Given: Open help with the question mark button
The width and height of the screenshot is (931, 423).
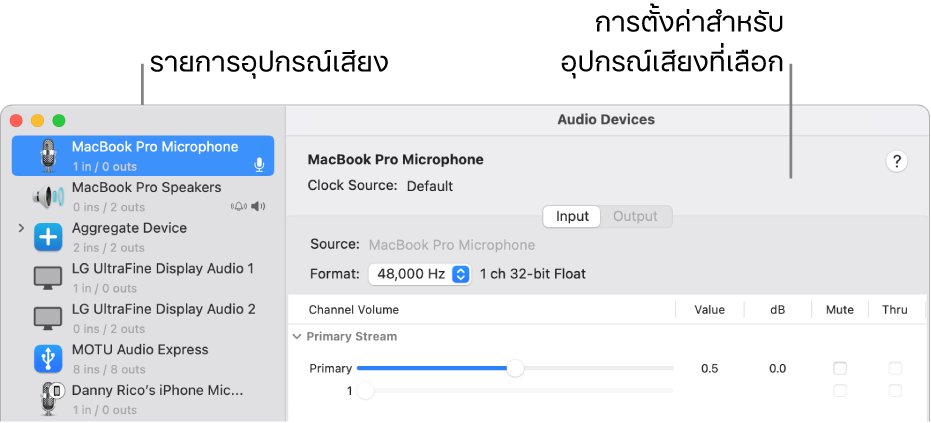Looking at the screenshot, I should pos(897,161).
